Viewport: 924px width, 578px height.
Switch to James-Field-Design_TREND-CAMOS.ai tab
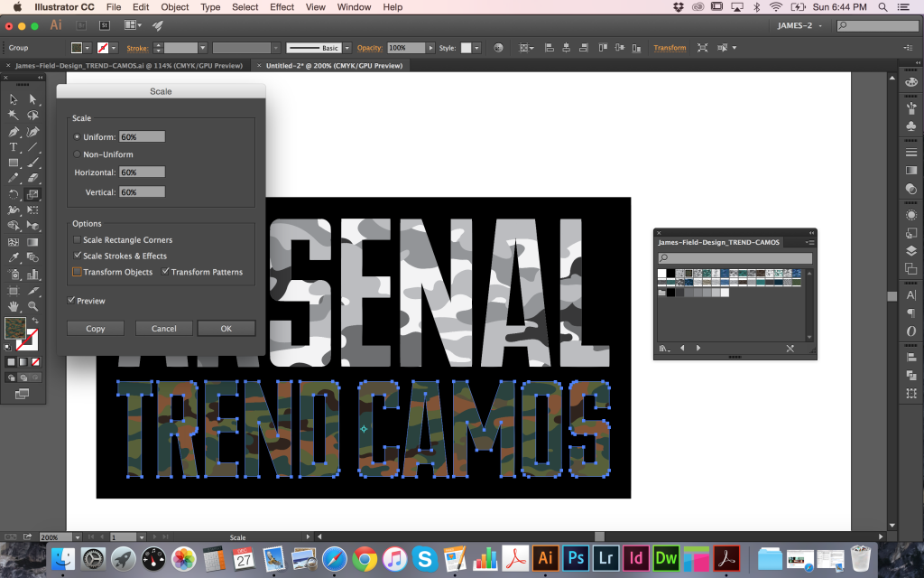tap(129, 65)
